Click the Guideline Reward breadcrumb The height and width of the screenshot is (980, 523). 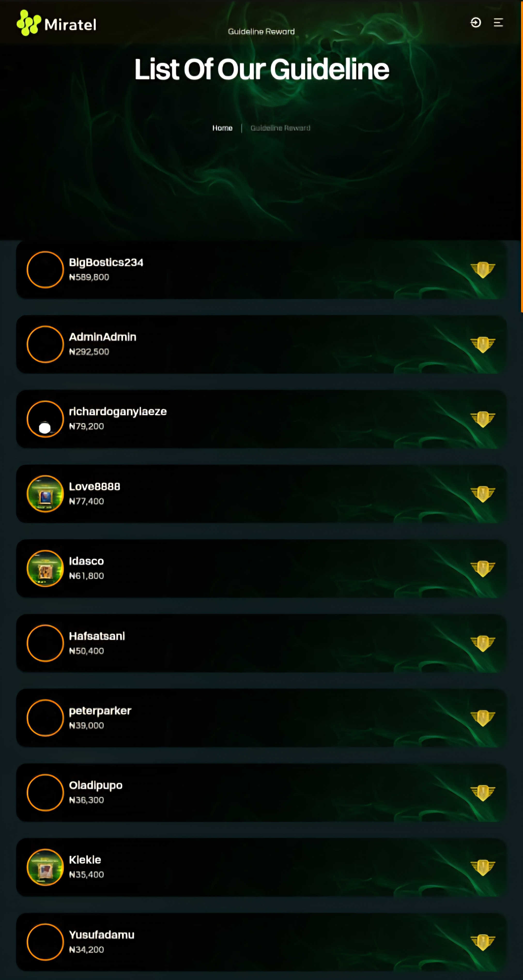[x=280, y=128]
